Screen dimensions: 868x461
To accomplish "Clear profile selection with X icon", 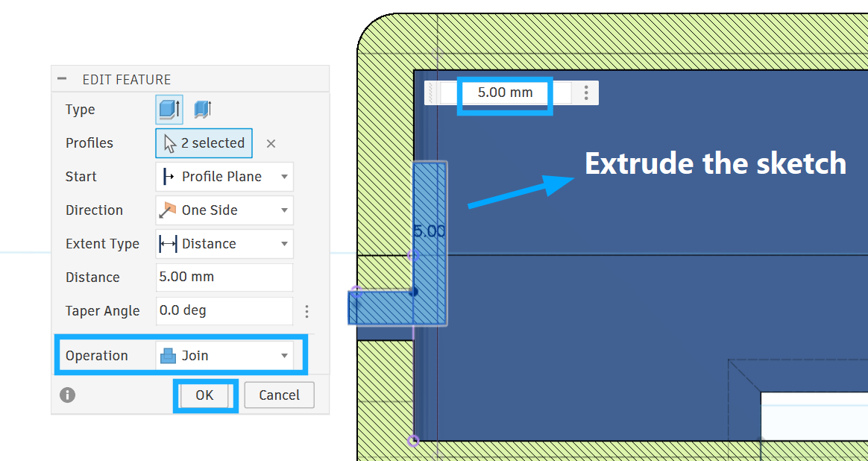I will [x=271, y=143].
